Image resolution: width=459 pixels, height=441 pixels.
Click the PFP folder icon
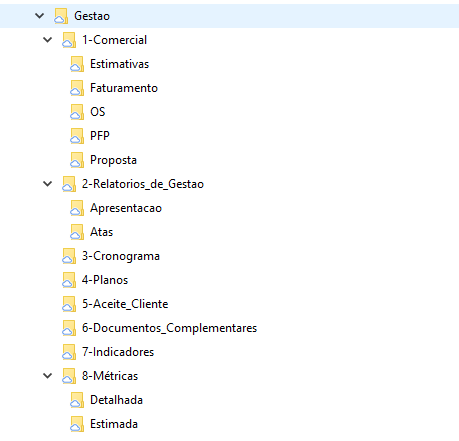tap(77, 136)
